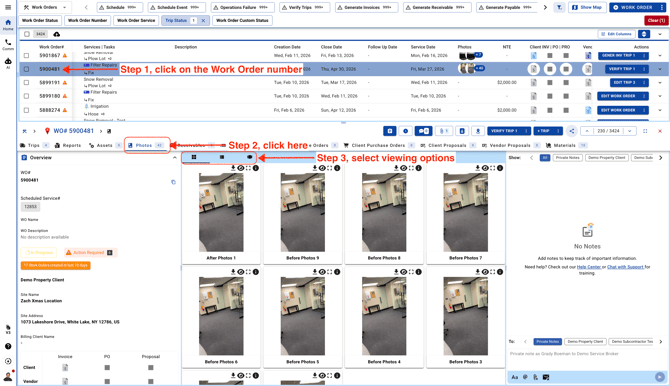Create a new Work Order
670x386 pixels.
point(633,7)
